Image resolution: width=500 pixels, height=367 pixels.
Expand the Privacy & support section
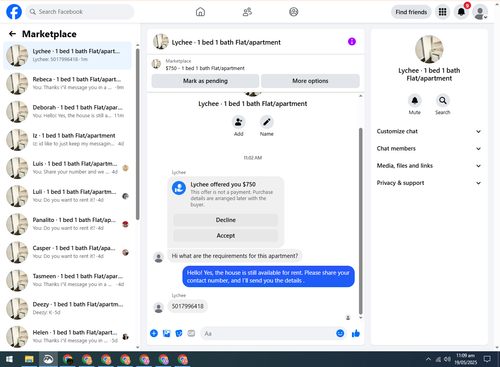pos(429,183)
